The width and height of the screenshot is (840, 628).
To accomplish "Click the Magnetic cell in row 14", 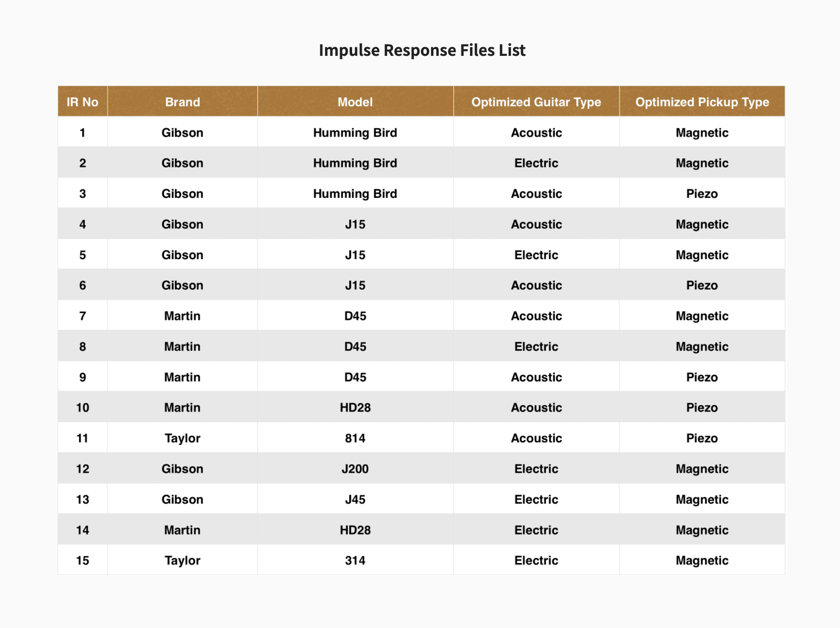I will tap(702, 530).
